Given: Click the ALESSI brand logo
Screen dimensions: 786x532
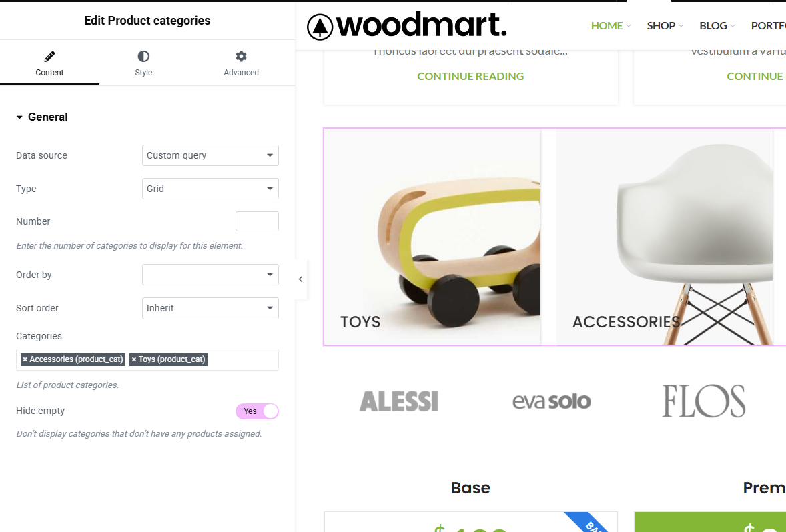Looking at the screenshot, I should click(x=399, y=401).
